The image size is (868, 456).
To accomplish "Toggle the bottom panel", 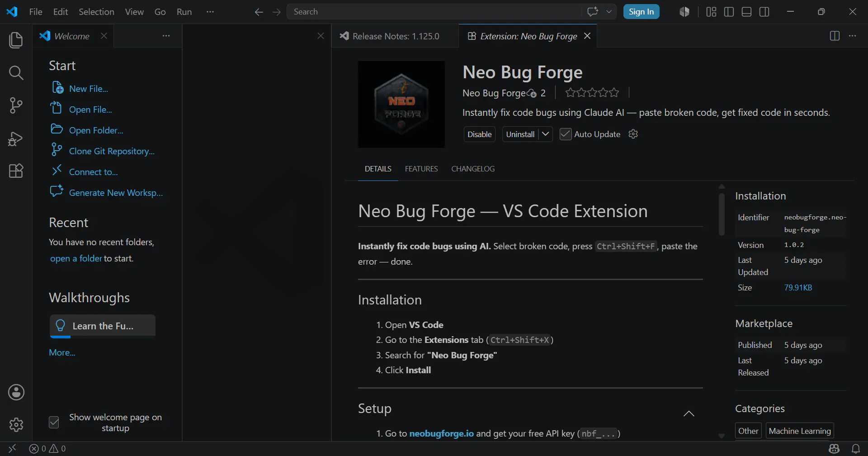I will [747, 12].
